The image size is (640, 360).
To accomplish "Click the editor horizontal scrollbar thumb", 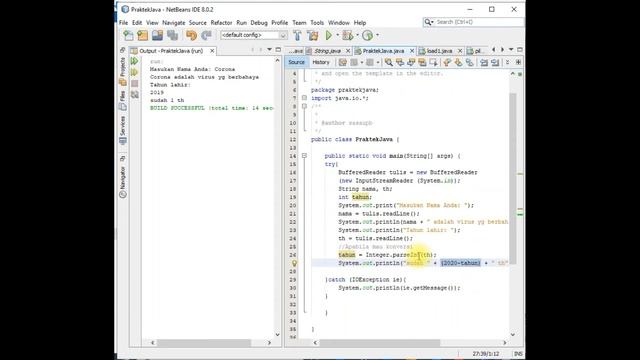I will click(x=380, y=343).
